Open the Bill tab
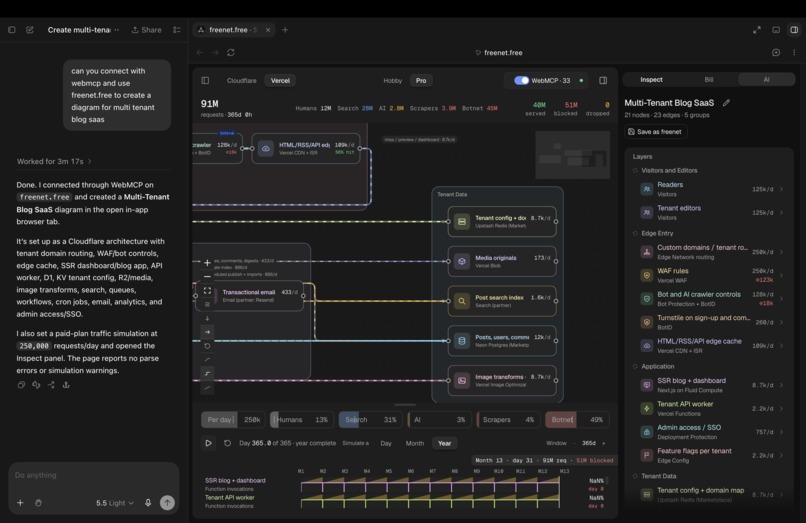Image resolution: width=806 pixels, height=523 pixels. click(709, 79)
